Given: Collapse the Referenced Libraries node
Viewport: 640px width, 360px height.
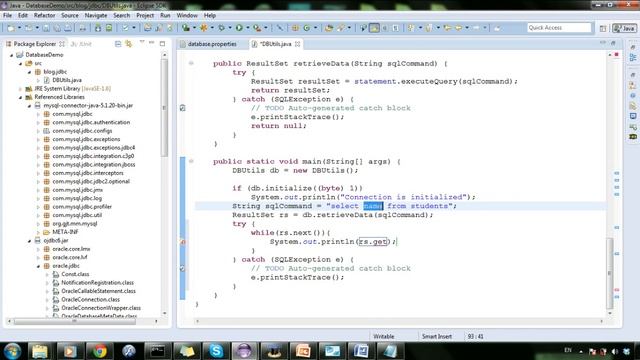Looking at the screenshot, I should point(20,97).
